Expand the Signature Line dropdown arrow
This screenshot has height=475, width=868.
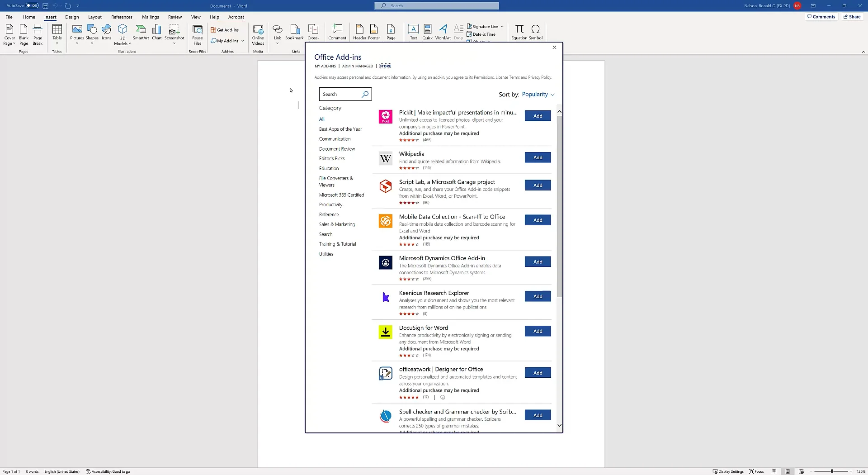tap(502, 27)
